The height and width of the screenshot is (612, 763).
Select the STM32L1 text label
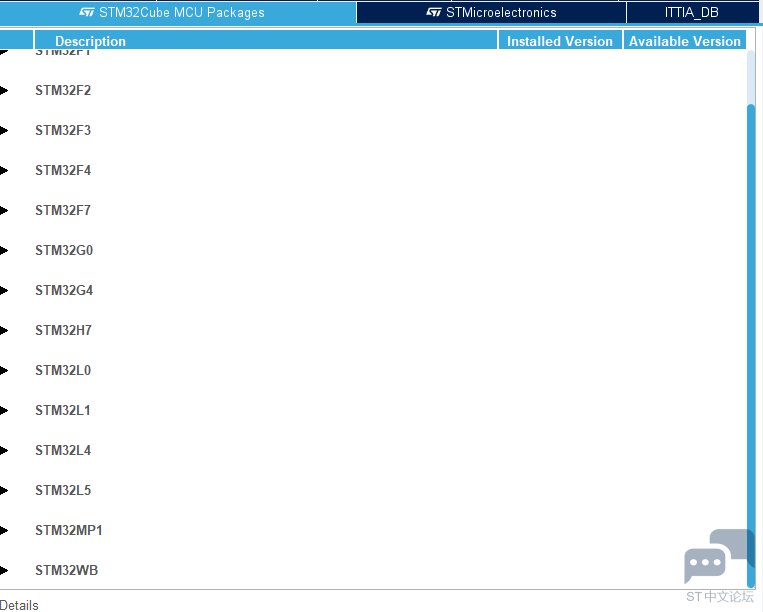tap(63, 411)
